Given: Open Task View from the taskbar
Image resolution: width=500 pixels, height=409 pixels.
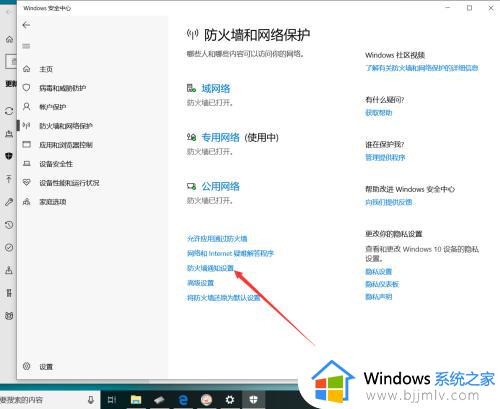Looking at the screenshot, I should (112, 400).
